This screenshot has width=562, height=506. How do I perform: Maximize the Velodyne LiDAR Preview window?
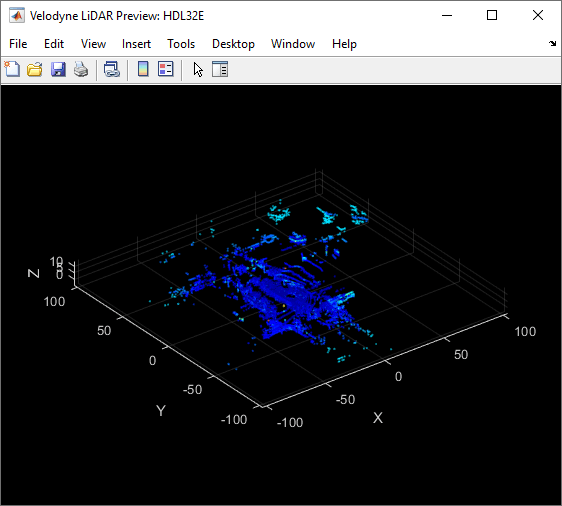[x=492, y=15]
